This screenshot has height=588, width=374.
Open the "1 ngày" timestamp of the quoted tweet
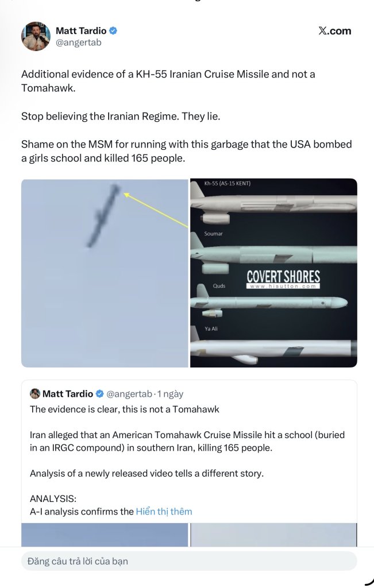click(x=171, y=394)
